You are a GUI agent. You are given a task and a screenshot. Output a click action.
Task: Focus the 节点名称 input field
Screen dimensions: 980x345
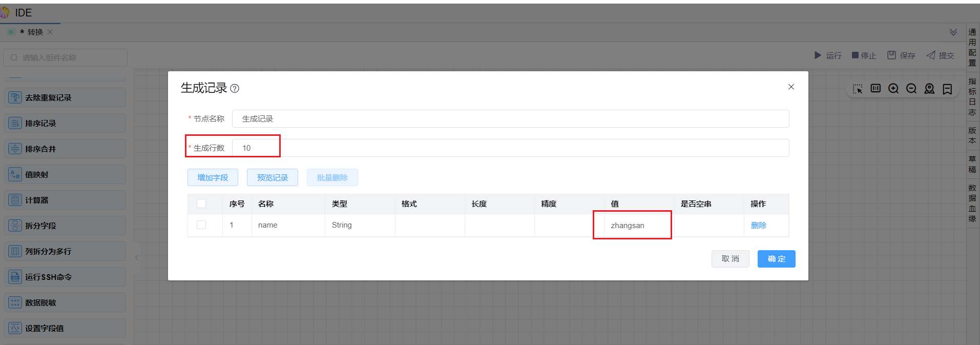coord(510,118)
